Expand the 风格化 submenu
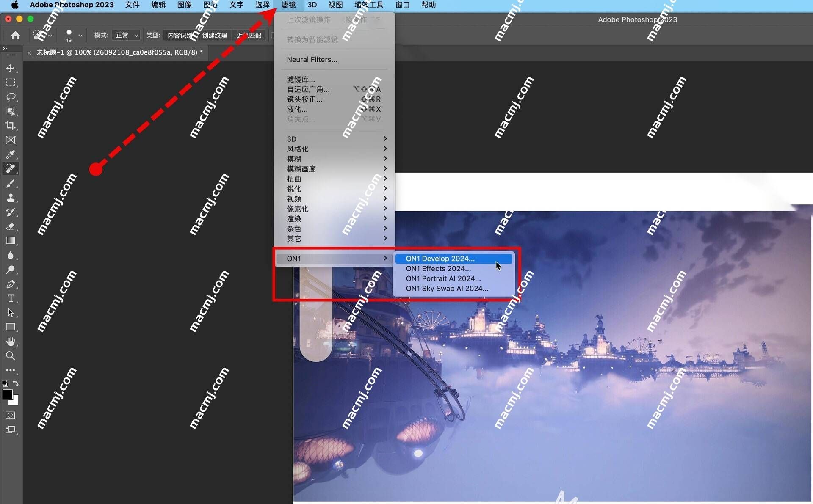 pos(335,149)
